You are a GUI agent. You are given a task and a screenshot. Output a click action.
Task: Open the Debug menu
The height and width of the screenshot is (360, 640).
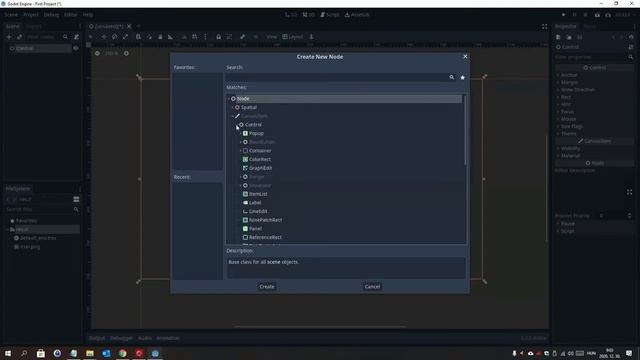(x=51, y=15)
